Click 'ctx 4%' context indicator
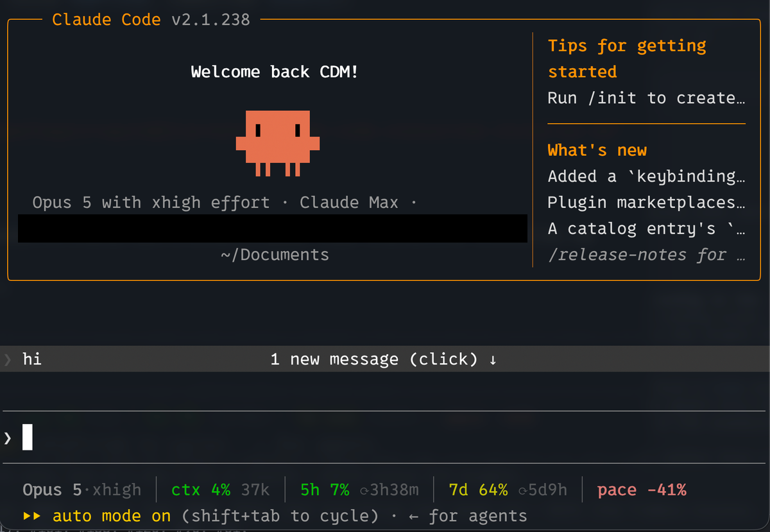770x532 pixels. pos(201,490)
